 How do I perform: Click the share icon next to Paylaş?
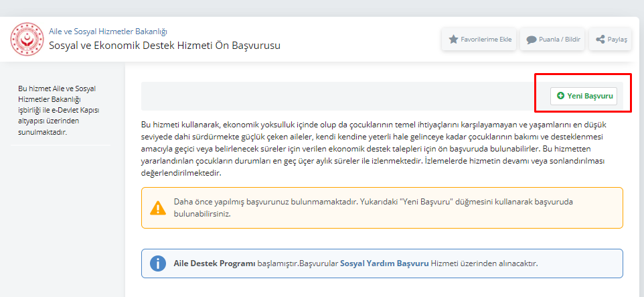600,40
